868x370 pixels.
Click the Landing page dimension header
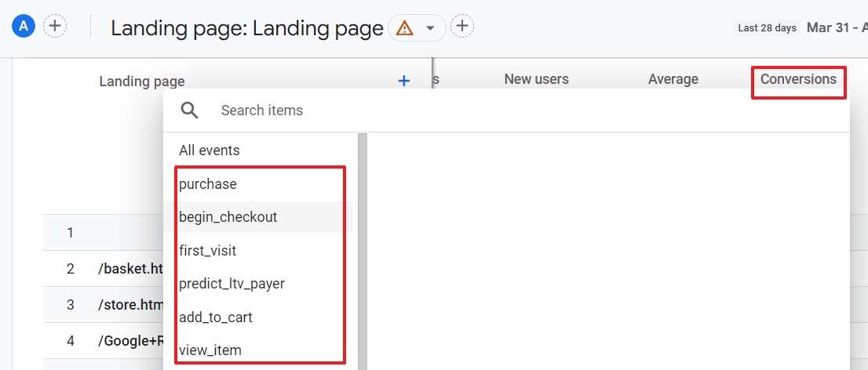pos(142,82)
